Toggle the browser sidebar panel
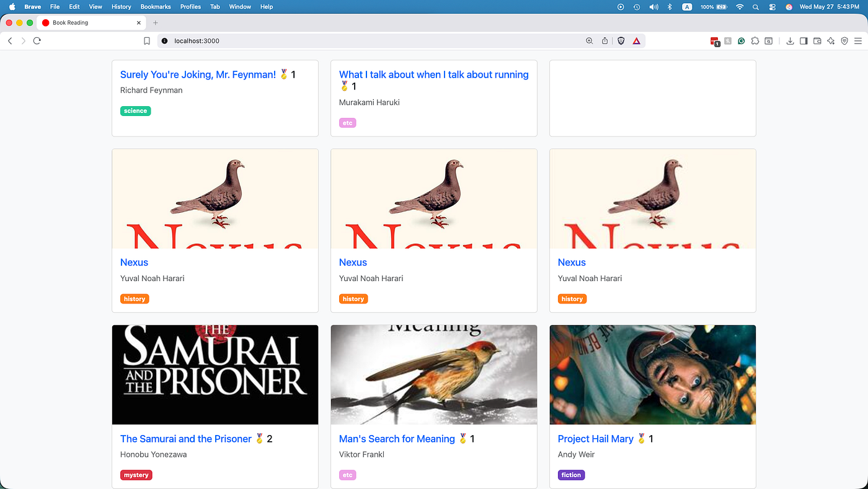 [804, 41]
